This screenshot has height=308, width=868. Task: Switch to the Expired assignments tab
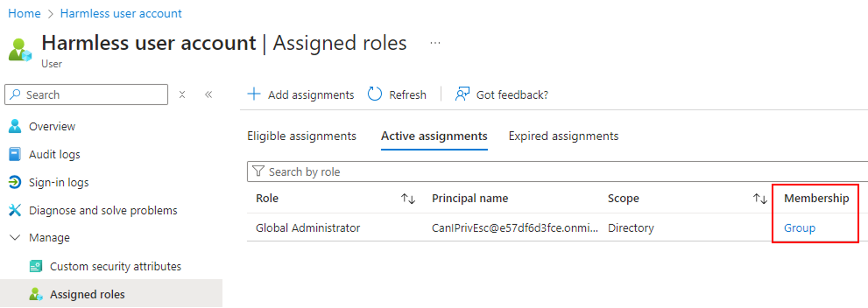pos(563,136)
